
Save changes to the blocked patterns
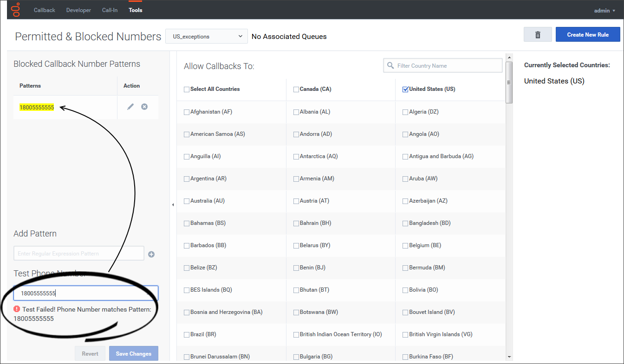click(133, 353)
